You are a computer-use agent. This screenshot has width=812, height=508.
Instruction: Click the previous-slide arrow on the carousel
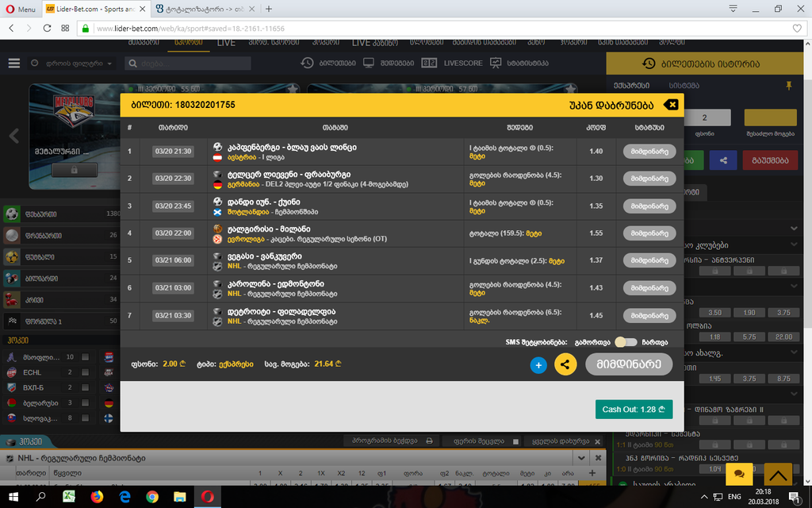[x=14, y=136]
